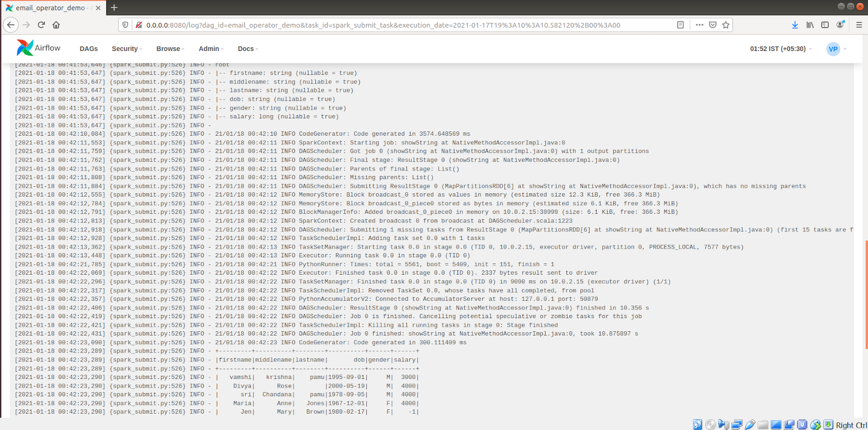The height and width of the screenshot is (430, 868).
Task: Click the Right Ctrl host key label
Action: pos(851,425)
